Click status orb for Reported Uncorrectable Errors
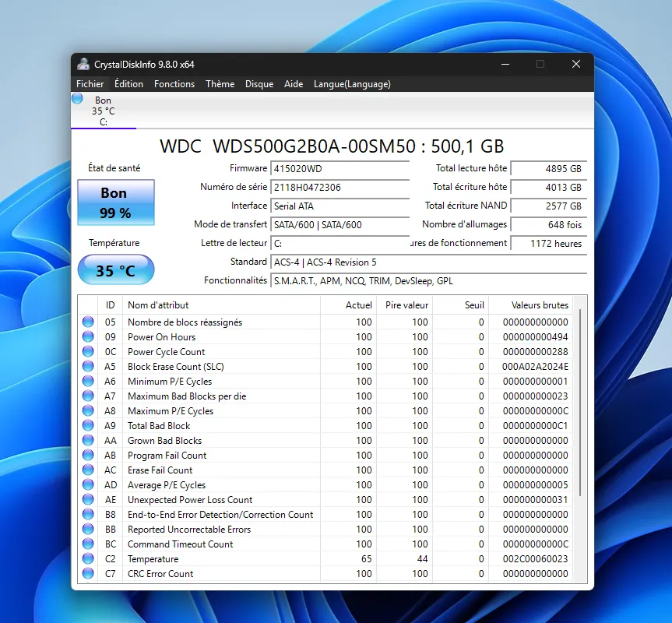This screenshot has width=672, height=623. coord(88,528)
